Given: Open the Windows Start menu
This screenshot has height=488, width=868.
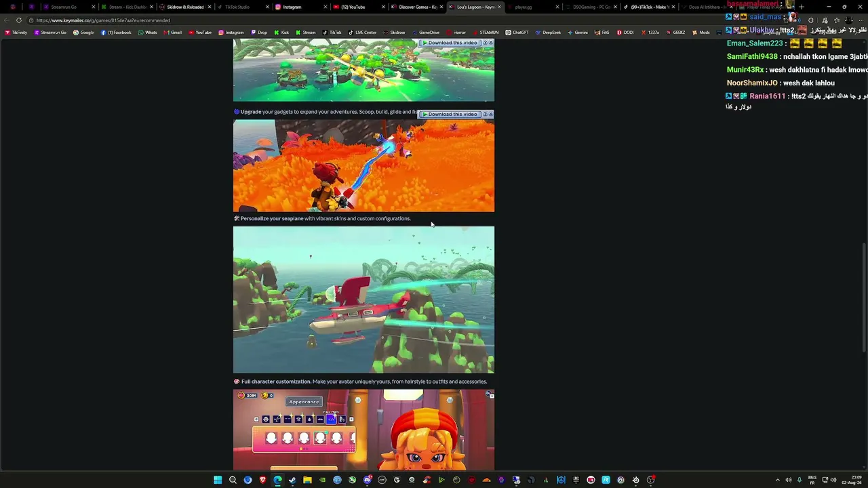Looking at the screenshot, I should [x=218, y=480].
